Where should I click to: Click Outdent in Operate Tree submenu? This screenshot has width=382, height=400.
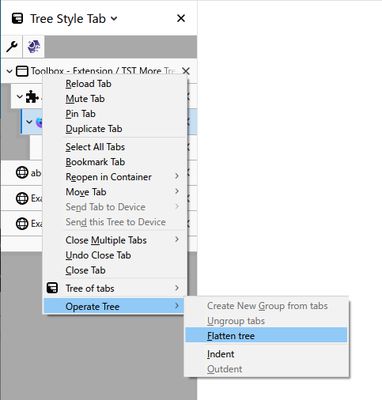coord(266,369)
